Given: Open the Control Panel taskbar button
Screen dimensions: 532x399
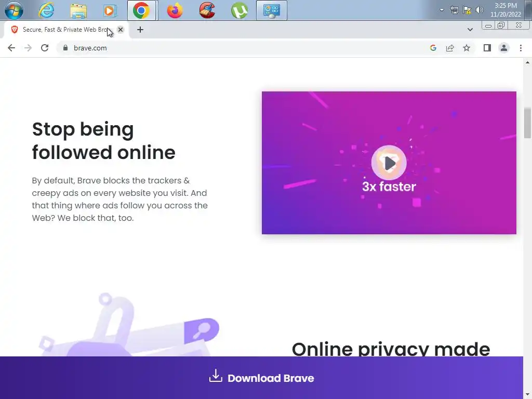Looking at the screenshot, I should pos(271,10).
